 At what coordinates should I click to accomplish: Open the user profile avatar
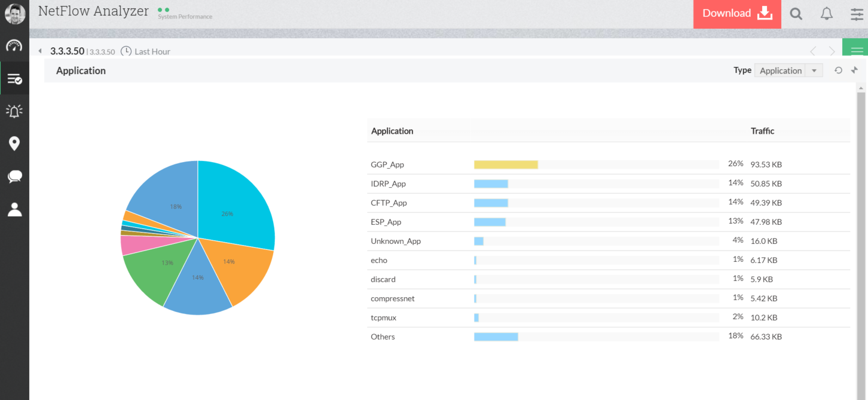tap(15, 14)
